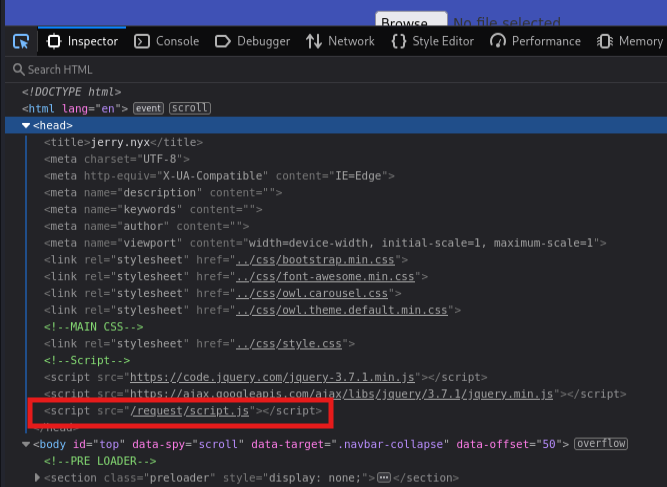The width and height of the screenshot is (667, 487).
Task: Expand the body element node
Action: tap(27, 444)
